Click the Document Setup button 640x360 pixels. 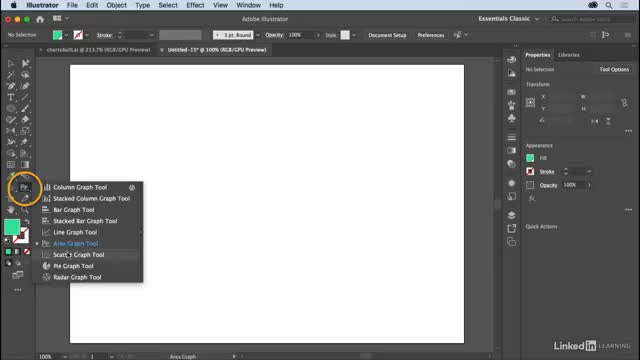click(387, 35)
